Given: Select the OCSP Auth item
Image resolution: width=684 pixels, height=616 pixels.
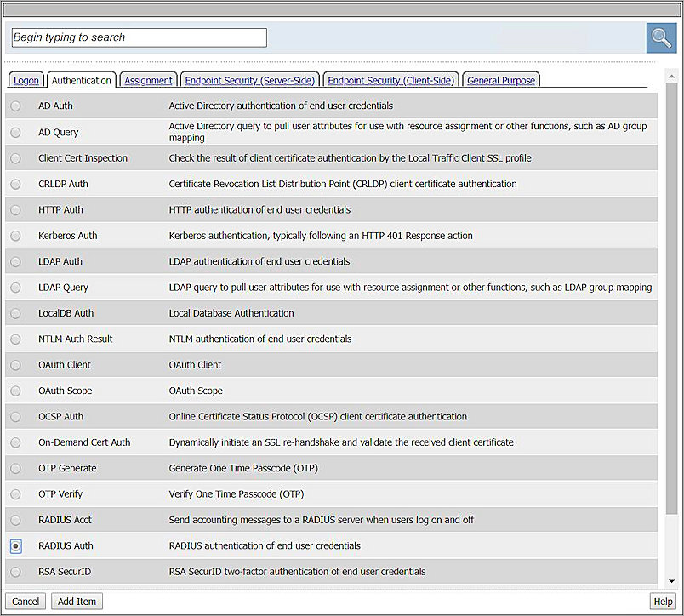Looking at the screenshot, I should [14, 417].
